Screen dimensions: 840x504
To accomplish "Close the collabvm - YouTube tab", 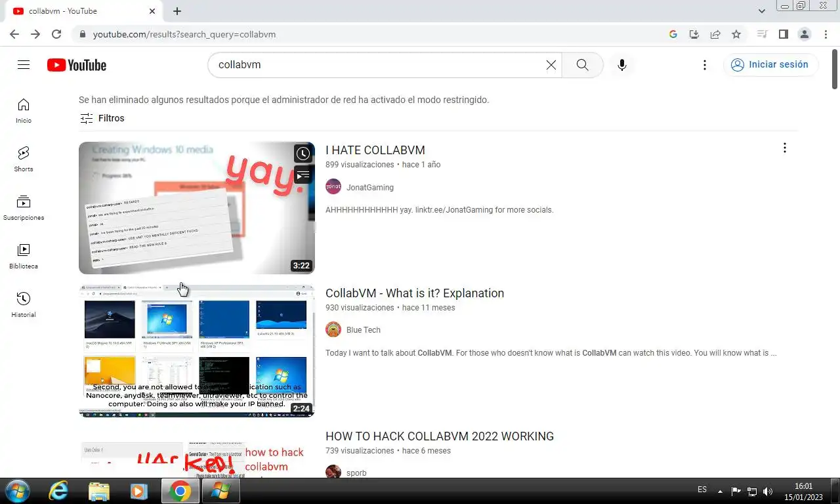I will click(152, 11).
